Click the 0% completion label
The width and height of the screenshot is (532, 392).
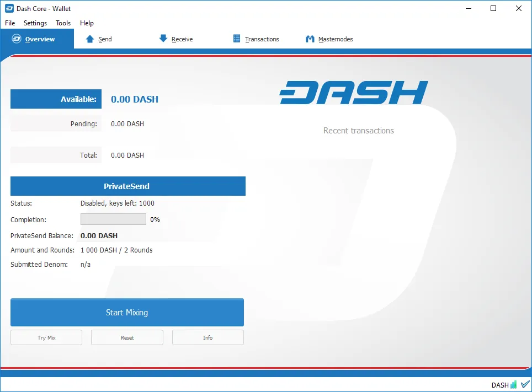tap(155, 219)
